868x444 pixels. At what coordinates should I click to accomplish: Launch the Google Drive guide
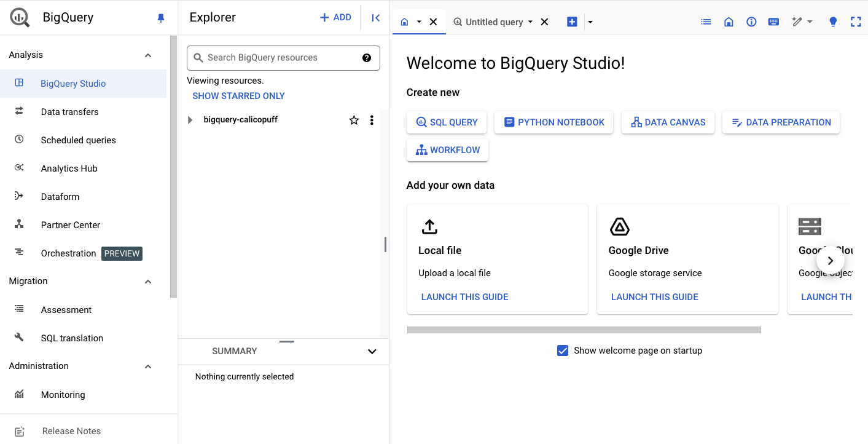click(655, 297)
